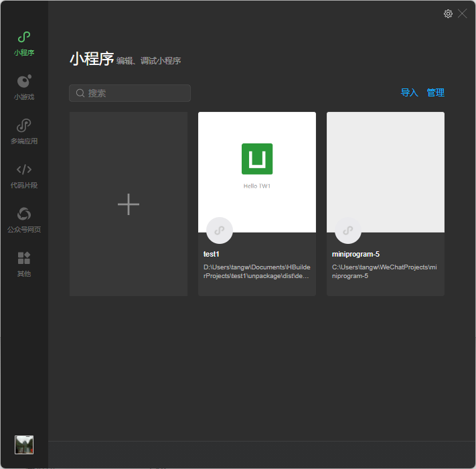Image resolution: width=476 pixels, height=469 pixels.
Task: Click the round mini program badge on test1
Action: [220, 230]
